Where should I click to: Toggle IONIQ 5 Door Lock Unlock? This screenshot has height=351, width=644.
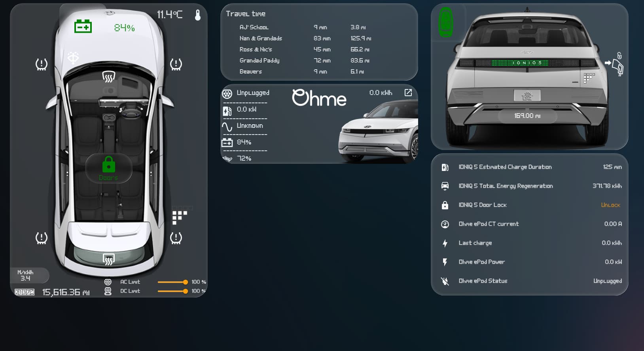click(610, 205)
